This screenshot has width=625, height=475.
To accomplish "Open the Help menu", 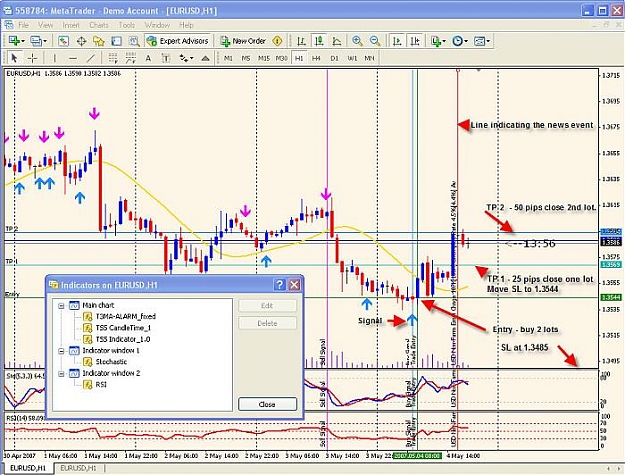I will tap(186, 25).
